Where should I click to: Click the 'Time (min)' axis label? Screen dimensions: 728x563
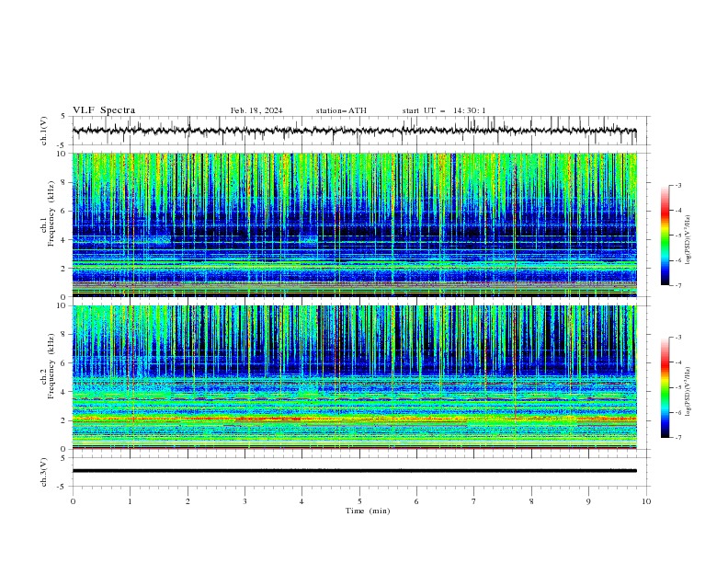point(368,511)
